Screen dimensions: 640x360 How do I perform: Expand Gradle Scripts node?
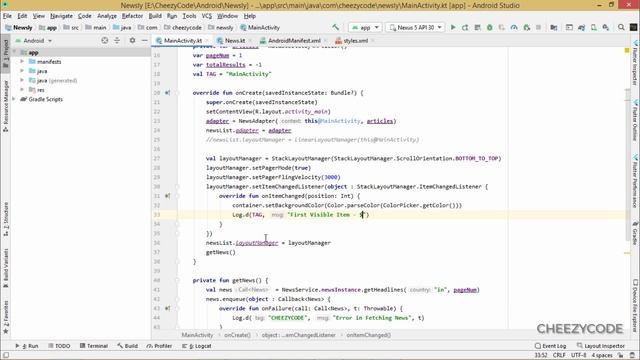point(14,99)
